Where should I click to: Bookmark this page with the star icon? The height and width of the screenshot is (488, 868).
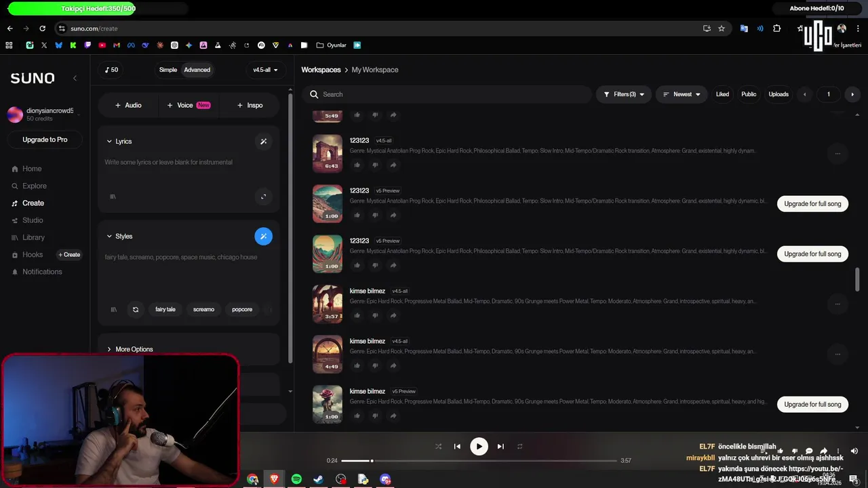(x=722, y=28)
